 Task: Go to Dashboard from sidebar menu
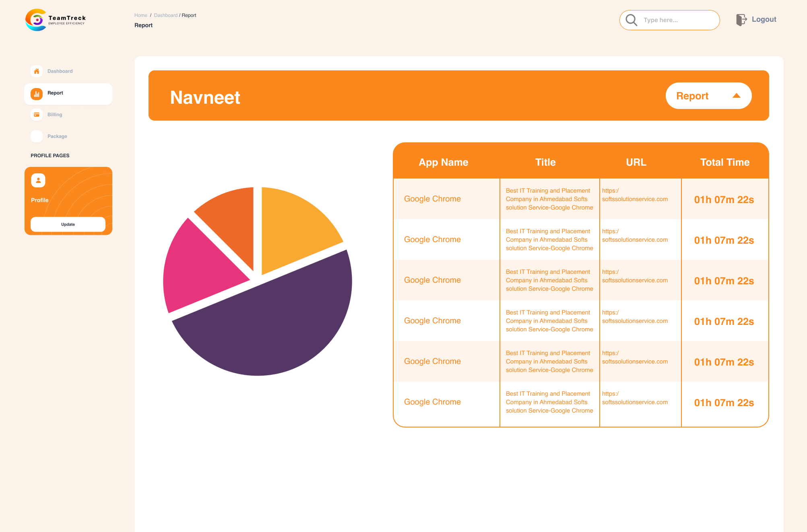[60, 71]
